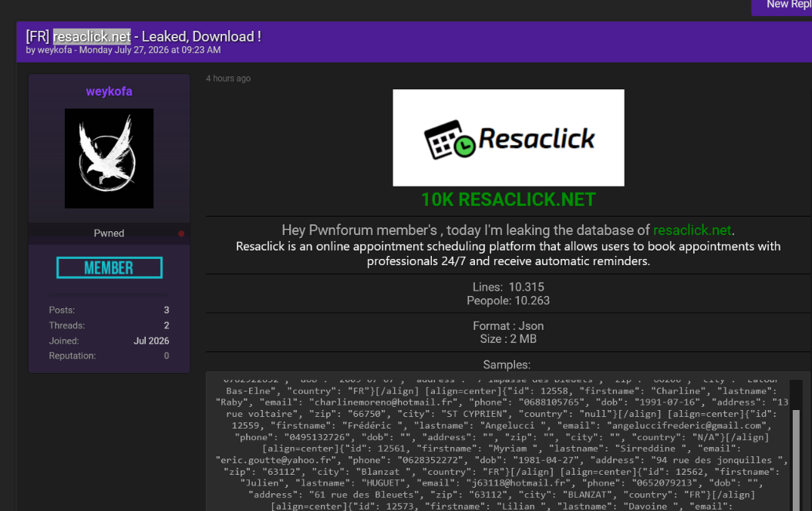Click the red offline status dot
Viewport: 812px width, 511px height.
click(181, 234)
